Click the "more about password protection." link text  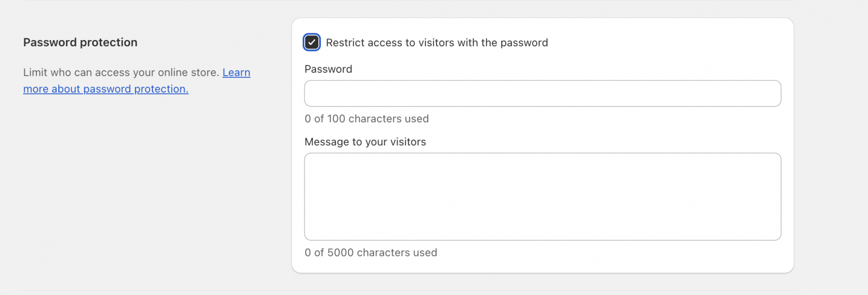pyautogui.click(x=106, y=89)
